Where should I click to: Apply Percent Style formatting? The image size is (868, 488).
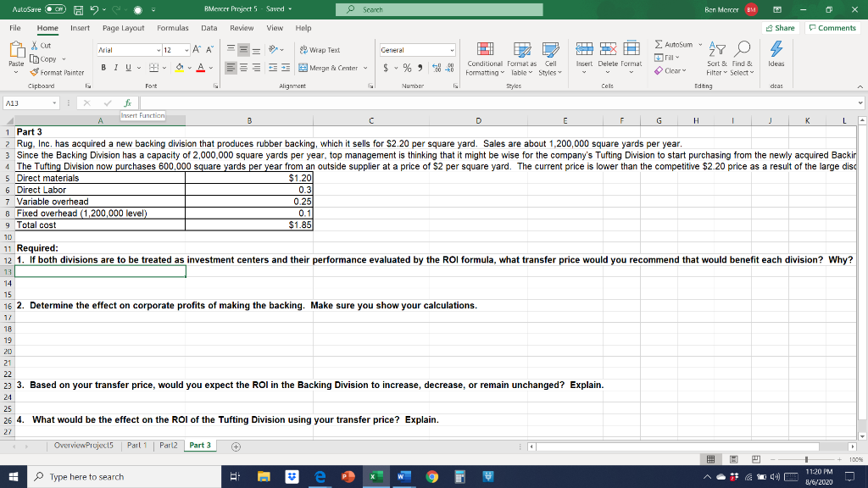tap(406, 68)
